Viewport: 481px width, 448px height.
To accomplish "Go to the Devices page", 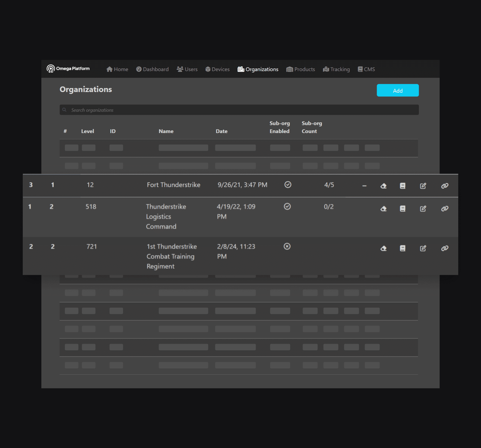I will (x=217, y=69).
